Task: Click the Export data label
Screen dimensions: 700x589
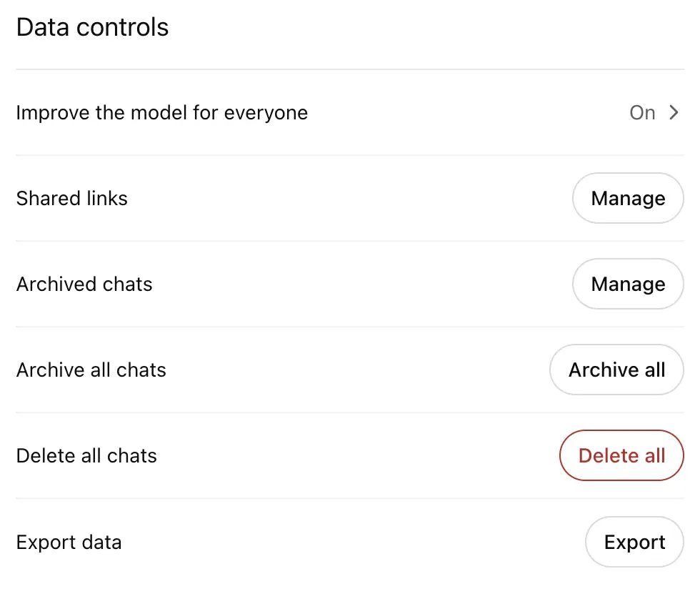Action: (x=69, y=542)
